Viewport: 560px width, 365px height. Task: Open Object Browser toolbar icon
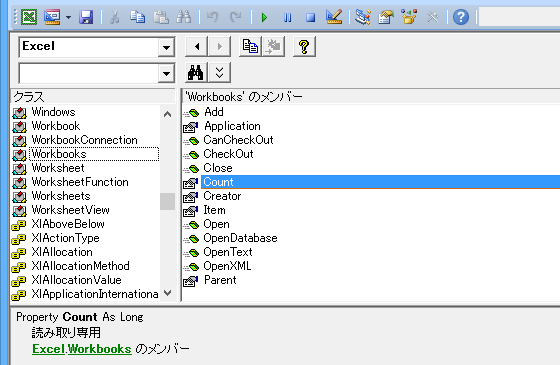[x=409, y=17]
